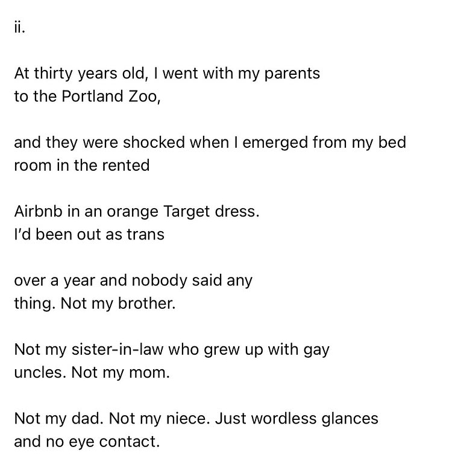This screenshot has width=452, height=476.
Task: Click the sentence 'Not my dad.'
Action: click(x=59, y=419)
